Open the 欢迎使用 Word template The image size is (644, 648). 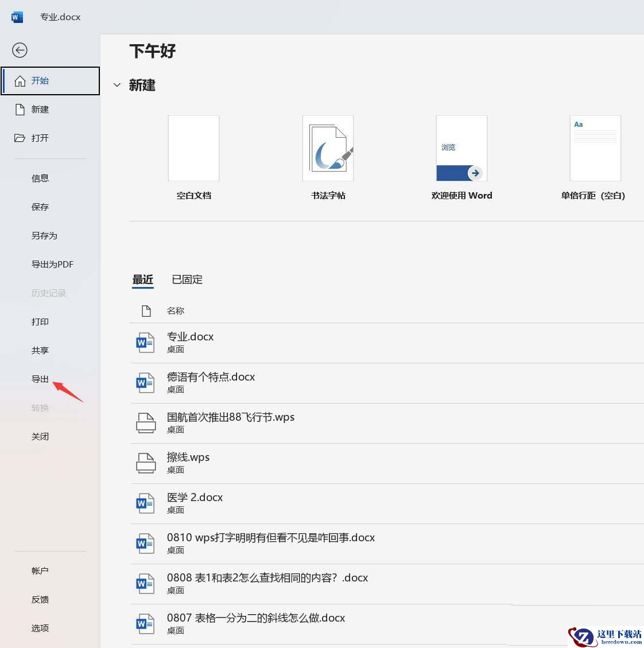coord(461,148)
